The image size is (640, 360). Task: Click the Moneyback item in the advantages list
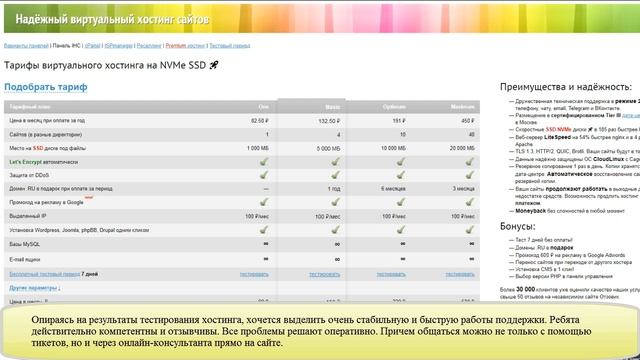(x=569, y=211)
